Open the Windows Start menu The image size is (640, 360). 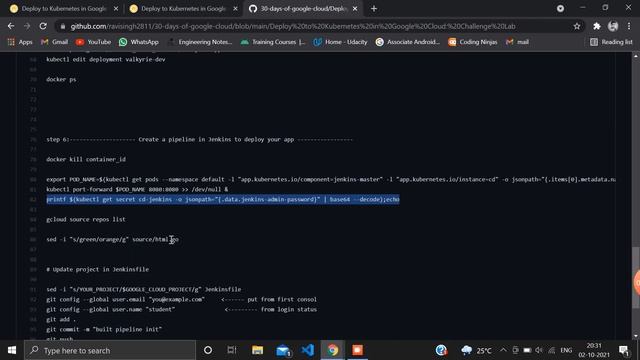coord(12,350)
